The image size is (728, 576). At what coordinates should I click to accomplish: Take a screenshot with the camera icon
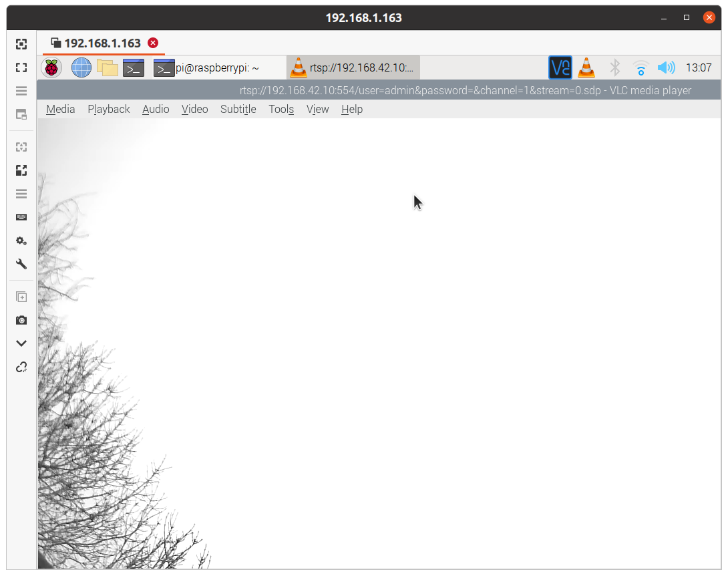point(21,320)
